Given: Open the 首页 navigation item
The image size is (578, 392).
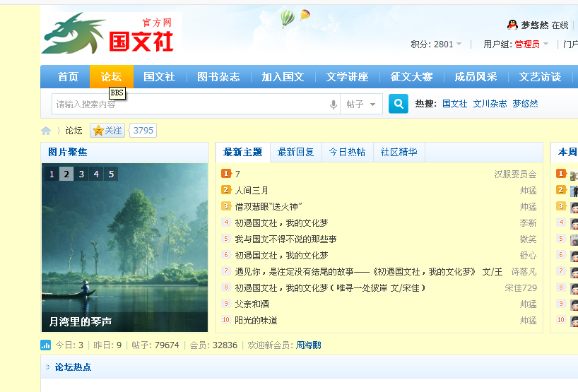Looking at the screenshot, I should coord(68,76).
